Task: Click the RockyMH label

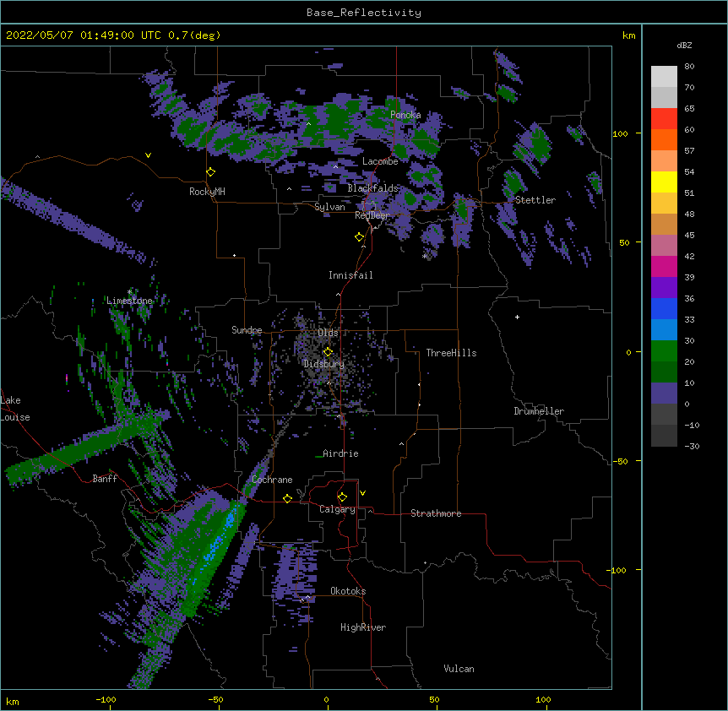Action: point(207,192)
